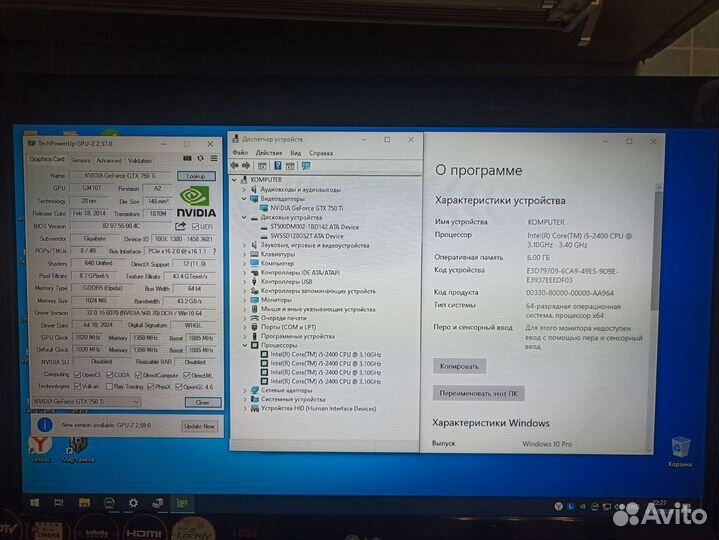Screen dimensions: 719x540
Task: Expand Аудиовходы и аудиовыходы node
Action: pos(244,189)
